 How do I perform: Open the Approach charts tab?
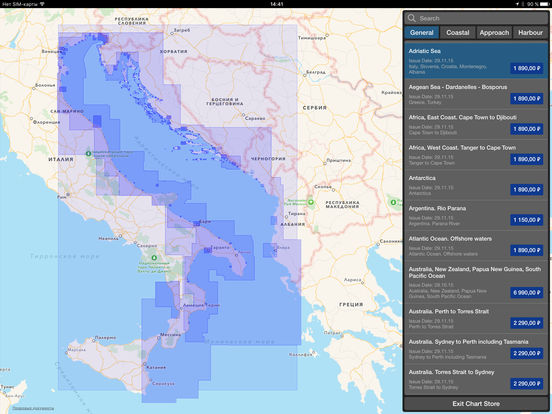point(494,32)
